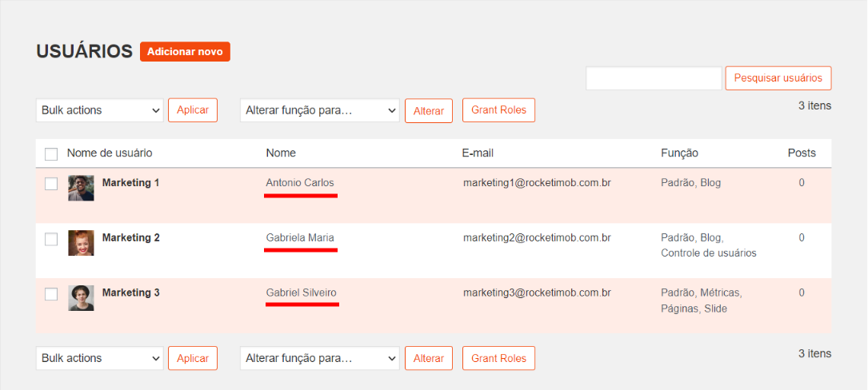Click the Marketing 1 user avatar
This screenshot has width=868, height=390.
81,188
